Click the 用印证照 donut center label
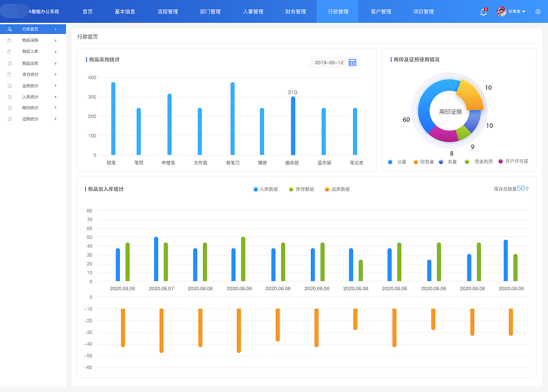The width and height of the screenshot is (548, 392). (x=450, y=112)
